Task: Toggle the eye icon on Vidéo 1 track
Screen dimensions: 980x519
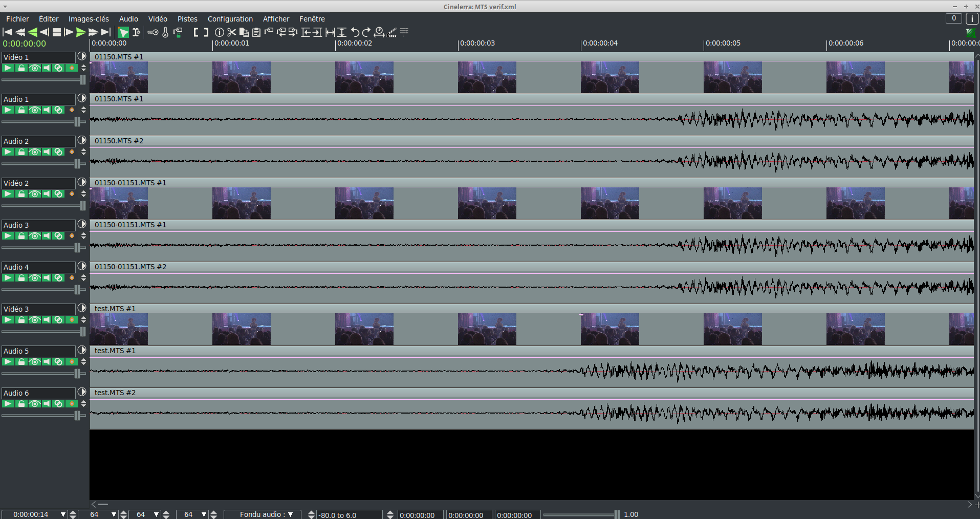Action: (34, 68)
